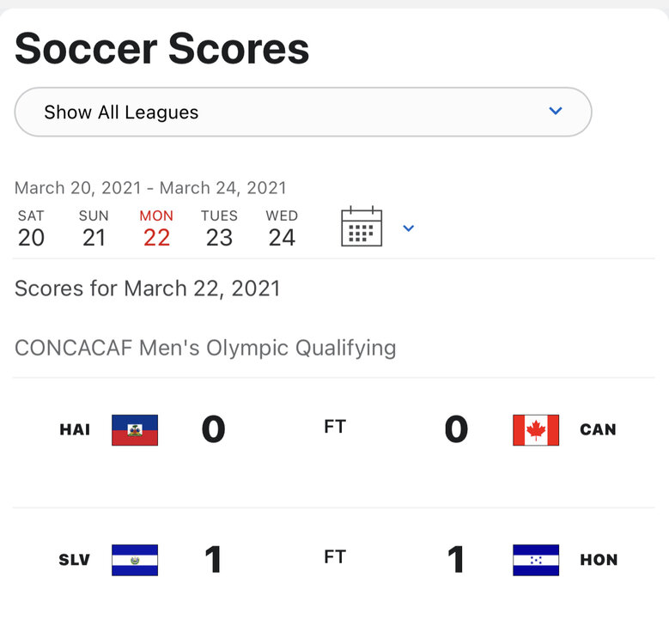Click CONCACAF Men's Olympic Qualifying heading
Screen dimensions: 669x644
pos(205,348)
